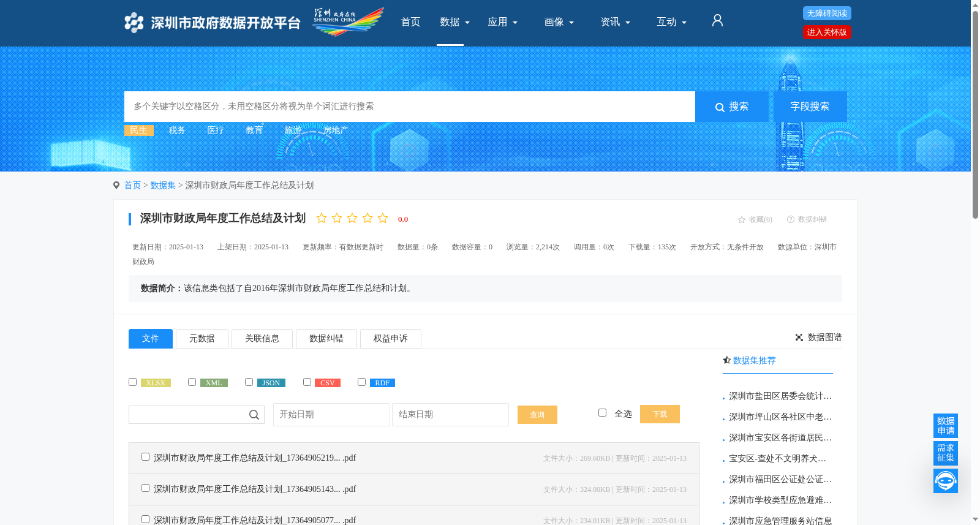The height and width of the screenshot is (525, 980).
Task: Click the platform logo icon
Action: click(x=134, y=23)
